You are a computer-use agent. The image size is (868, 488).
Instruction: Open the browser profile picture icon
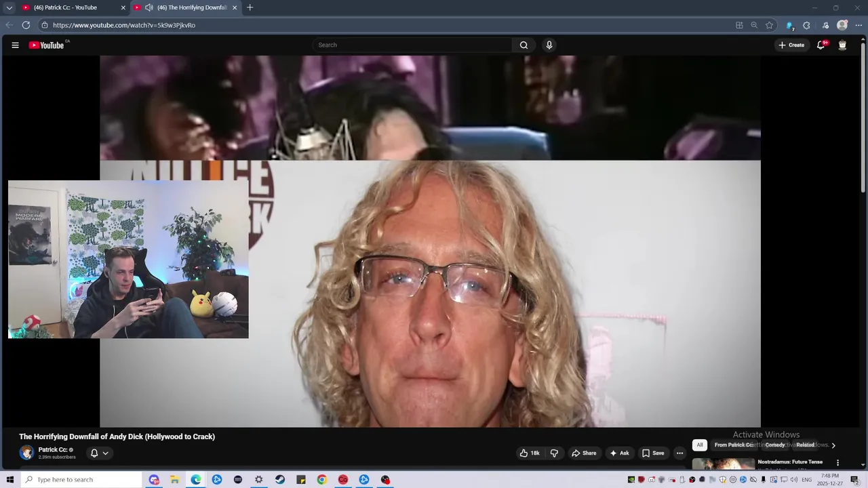click(x=842, y=25)
